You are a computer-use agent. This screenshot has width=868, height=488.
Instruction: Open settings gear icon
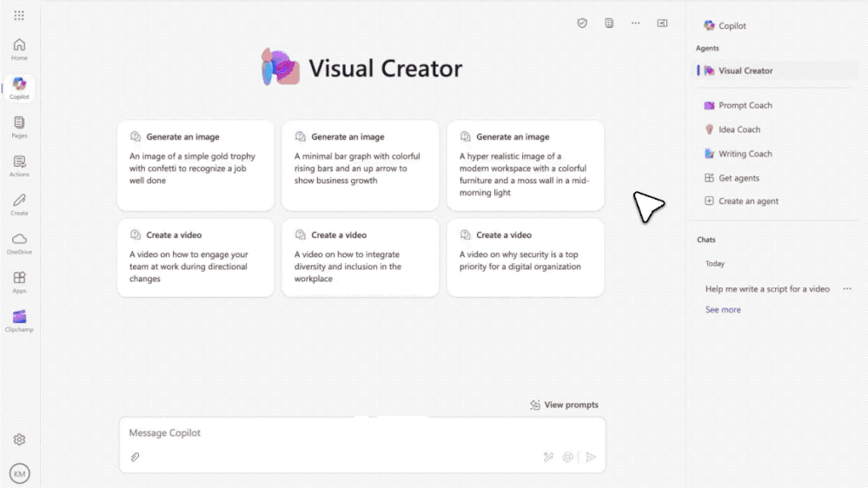pyautogui.click(x=19, y=439)
